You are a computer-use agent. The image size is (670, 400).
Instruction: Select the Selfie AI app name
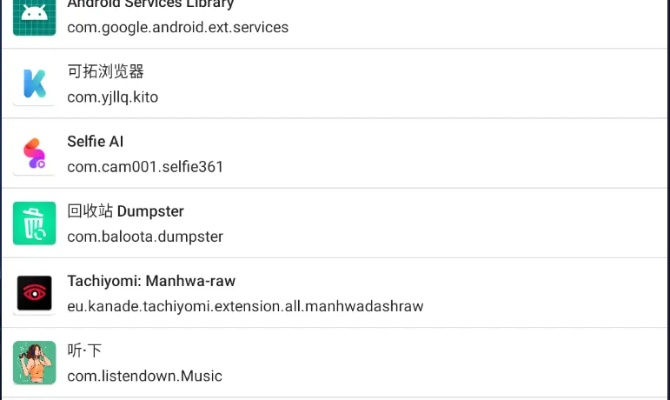95,142
